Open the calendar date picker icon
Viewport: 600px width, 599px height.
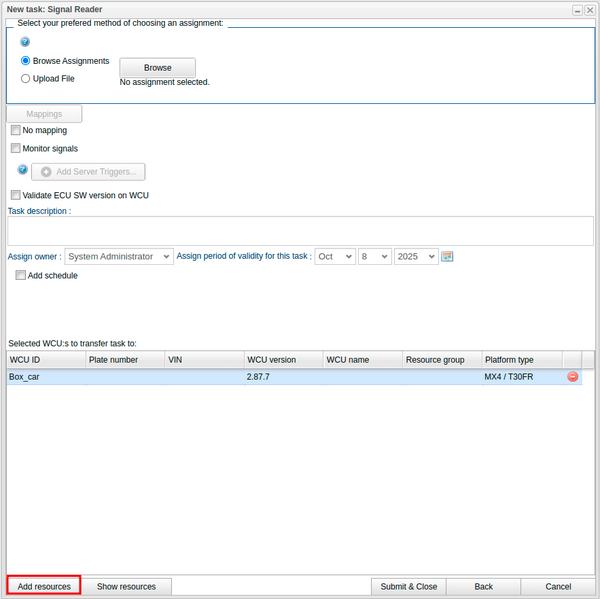click(447, 256)
